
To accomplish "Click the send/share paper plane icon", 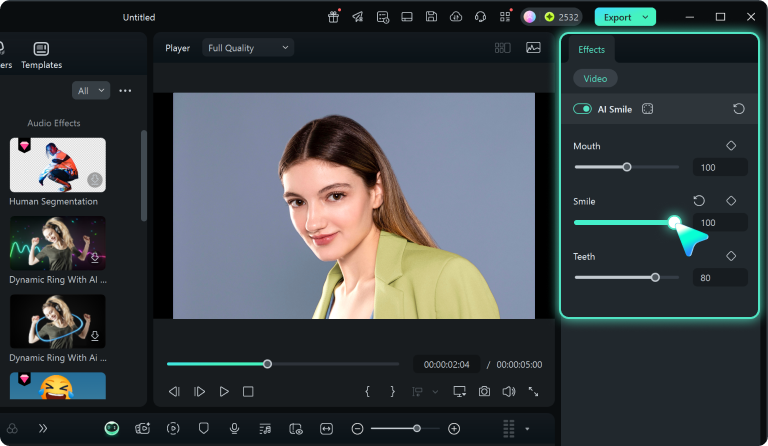I will coord(358,17).
